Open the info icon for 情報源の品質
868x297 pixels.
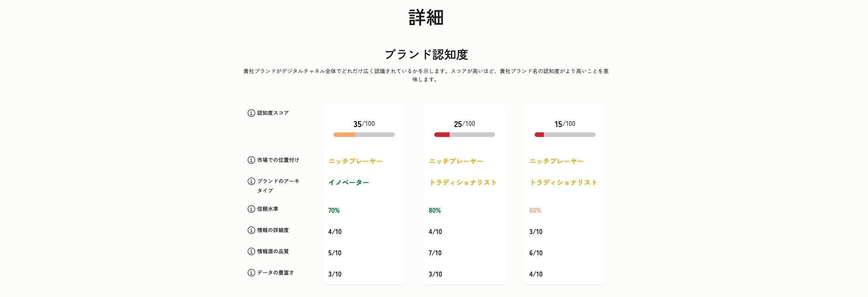coord(251,251)
